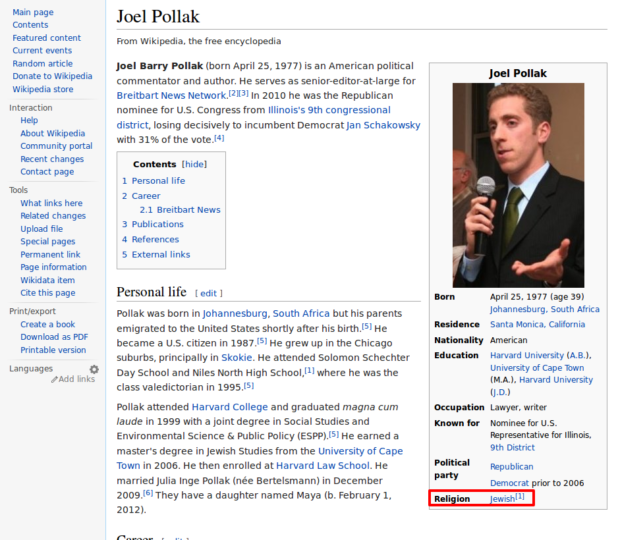Open South Africa link in Personal life

click(301, 313)
